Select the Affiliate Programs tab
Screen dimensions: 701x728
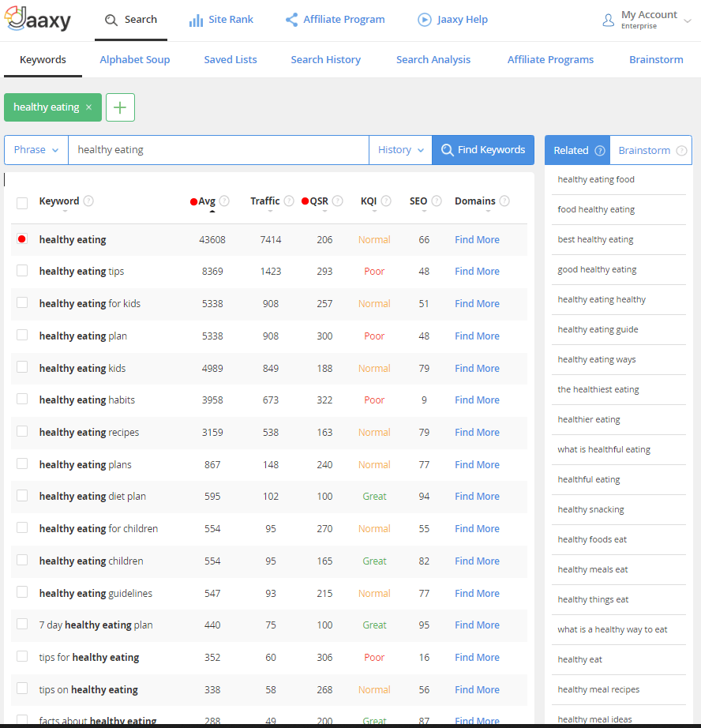click(x=550, y=60)
